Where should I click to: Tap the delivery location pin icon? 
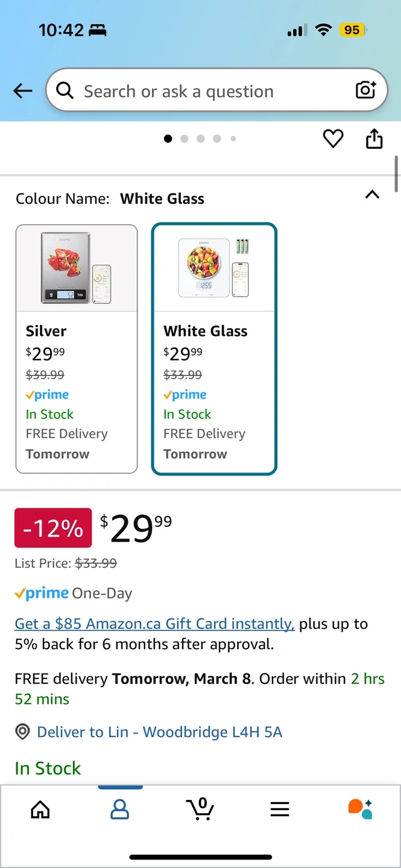coord(22,732)
